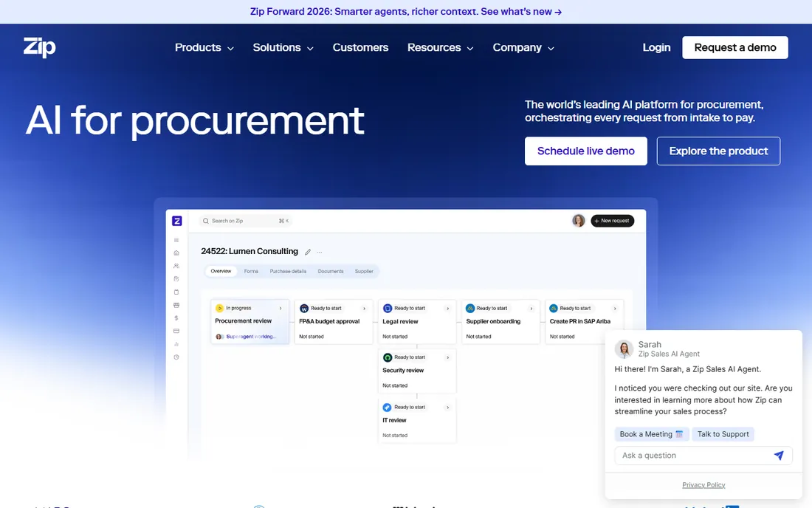This screenshot has height=508, width=812.
Task: Expand the Solutions dropdown menu
Action: pyautogui.click(x=283, y=48)
